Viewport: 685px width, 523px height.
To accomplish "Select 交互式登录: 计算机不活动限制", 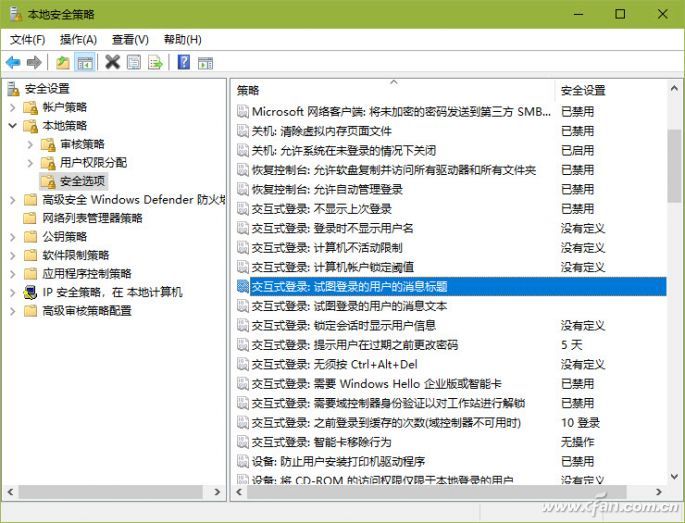I will coord(450,248).
